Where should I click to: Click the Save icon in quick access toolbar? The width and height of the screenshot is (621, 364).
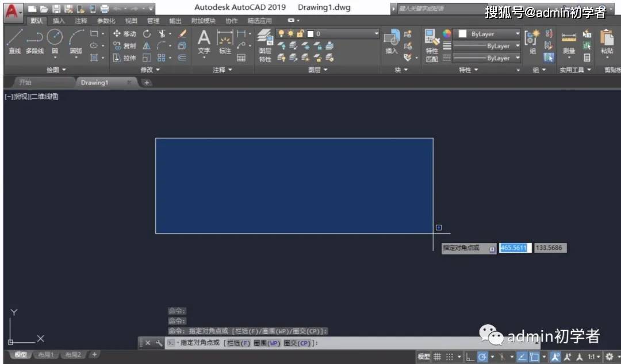click(56, 9)
